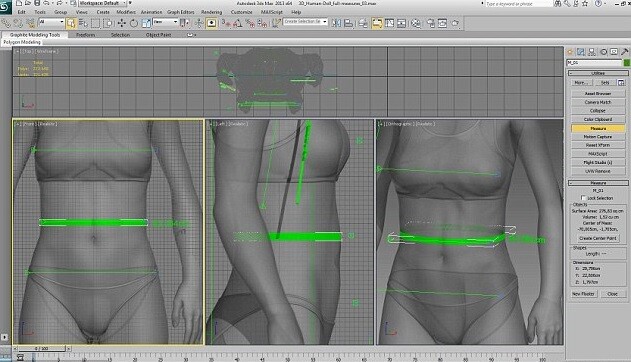Select the Move transform tool

click(122, 23)
